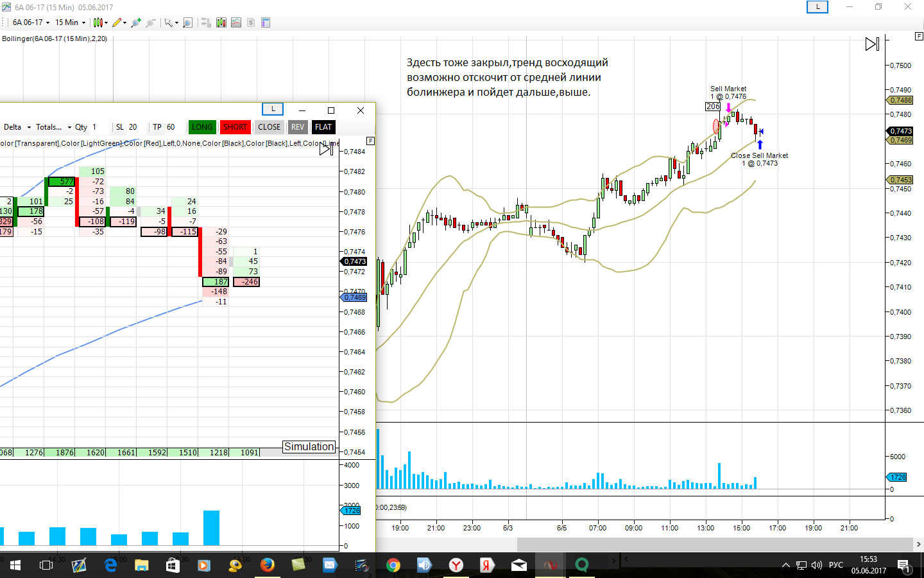924x578 pixels.
Task: Click the black FLAT button
Action: [323, 127]
